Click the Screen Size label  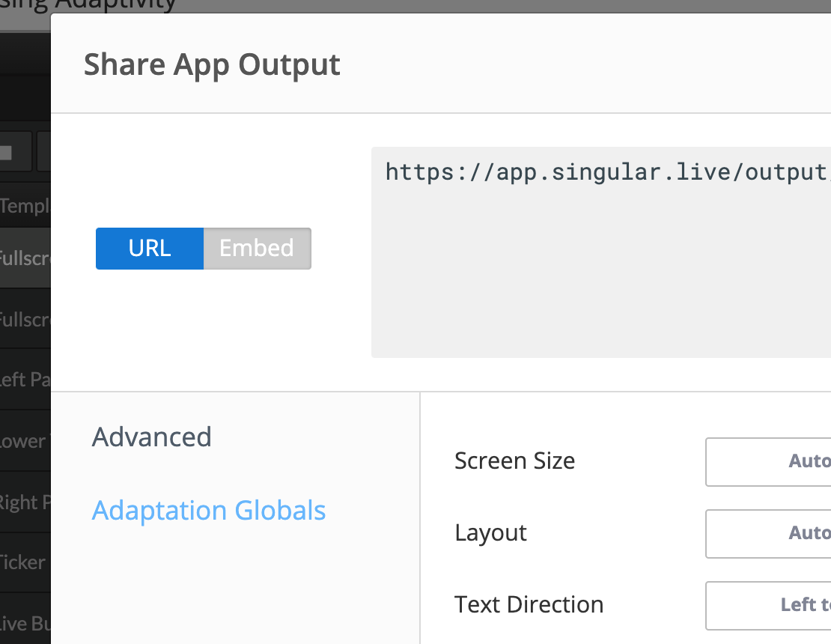[x=514, y=461]
